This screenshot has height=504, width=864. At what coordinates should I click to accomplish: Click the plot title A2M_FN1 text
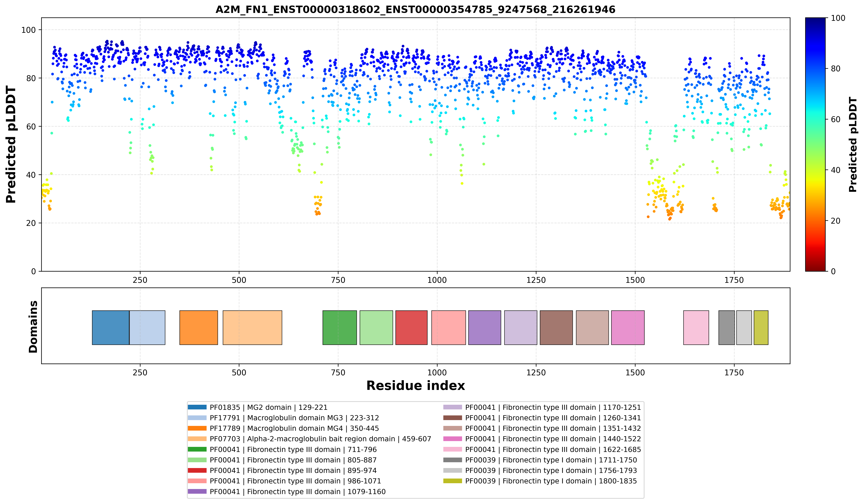pyautogui.click(x=416, y=10)
